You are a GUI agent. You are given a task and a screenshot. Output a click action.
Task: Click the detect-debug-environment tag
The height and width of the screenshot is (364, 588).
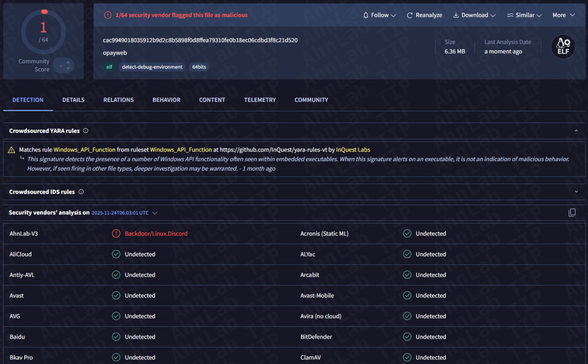click(152, 67)
